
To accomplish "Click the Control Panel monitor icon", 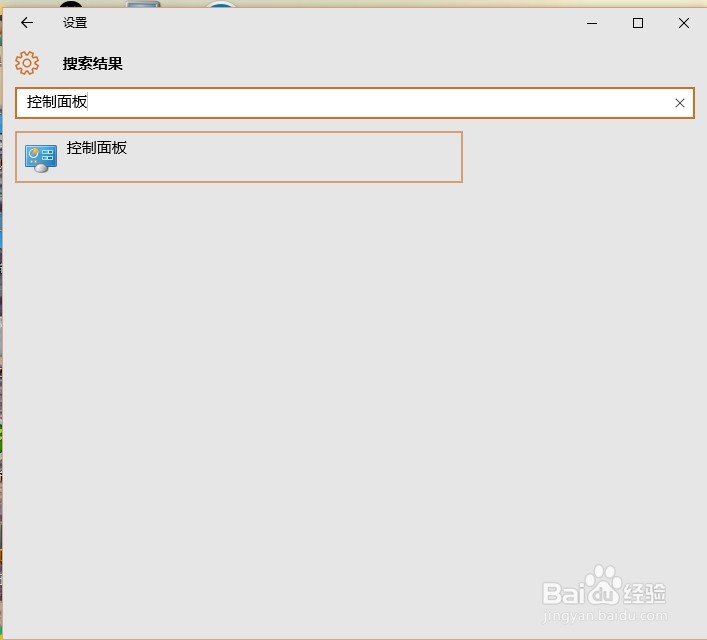I will point(41,158).
